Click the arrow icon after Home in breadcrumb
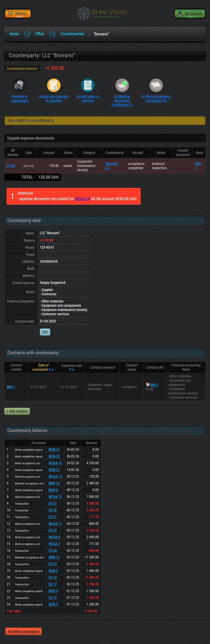210x644 pixels. point(27,34)
